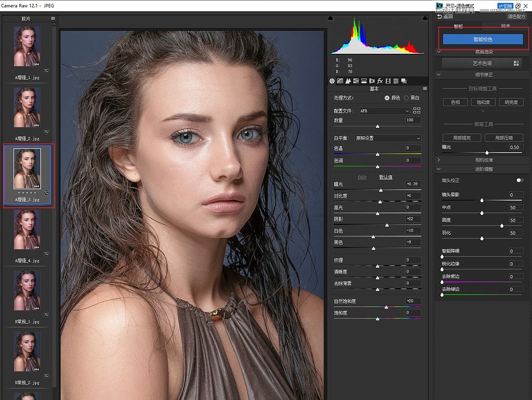
Task: Click the profile browser grid icon
Action: click(417, 110)
